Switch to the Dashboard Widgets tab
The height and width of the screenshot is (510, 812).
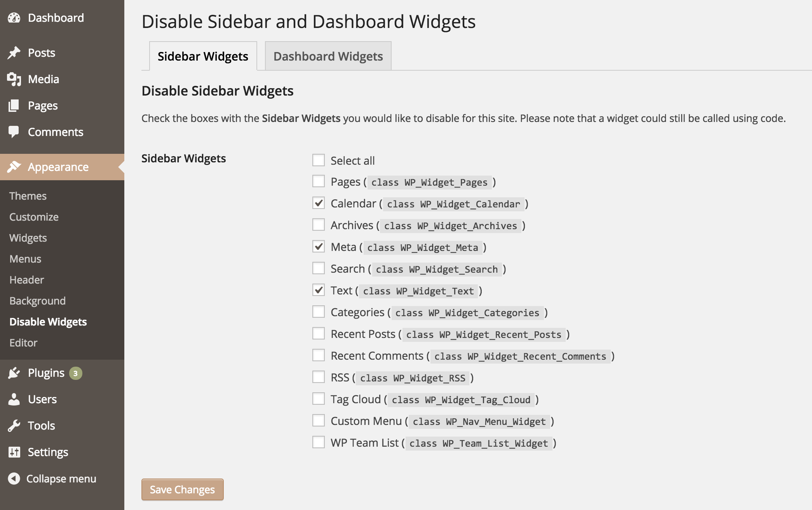point(328,56)
